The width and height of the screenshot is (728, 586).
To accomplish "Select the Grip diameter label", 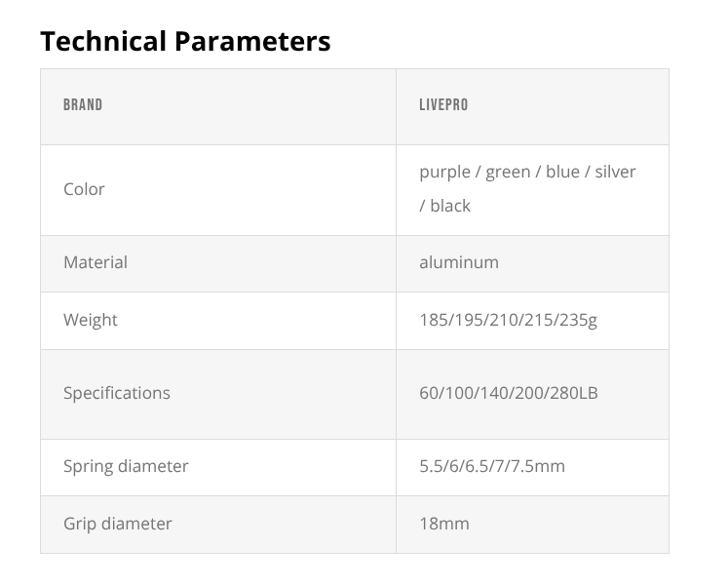I will point(118,524).
